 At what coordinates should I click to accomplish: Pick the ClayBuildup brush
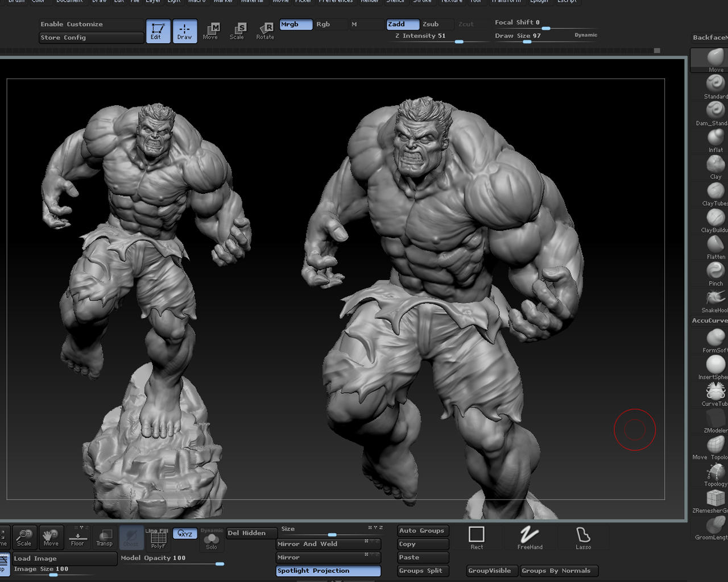715,221
